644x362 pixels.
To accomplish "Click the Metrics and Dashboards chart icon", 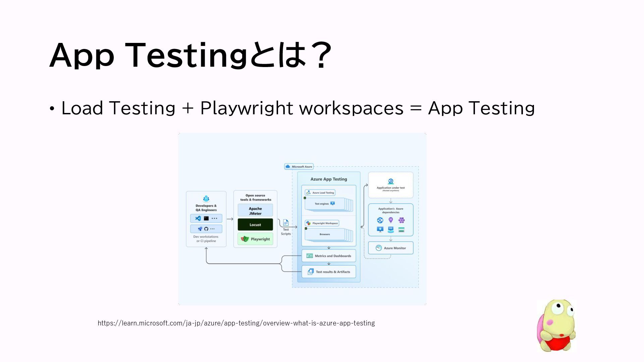I will (x=310, y=256).
